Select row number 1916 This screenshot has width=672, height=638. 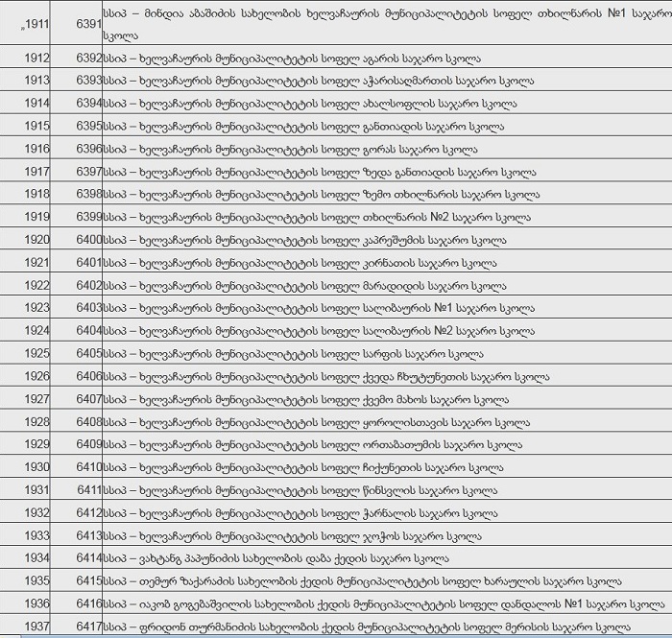pyautogui.click(x=36, y=149)
